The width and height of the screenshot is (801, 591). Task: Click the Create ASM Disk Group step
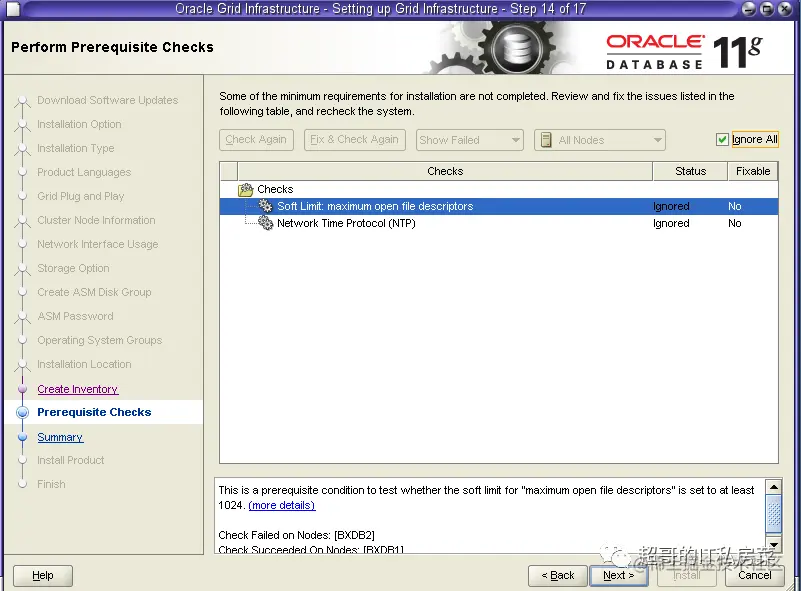(94, 292)
